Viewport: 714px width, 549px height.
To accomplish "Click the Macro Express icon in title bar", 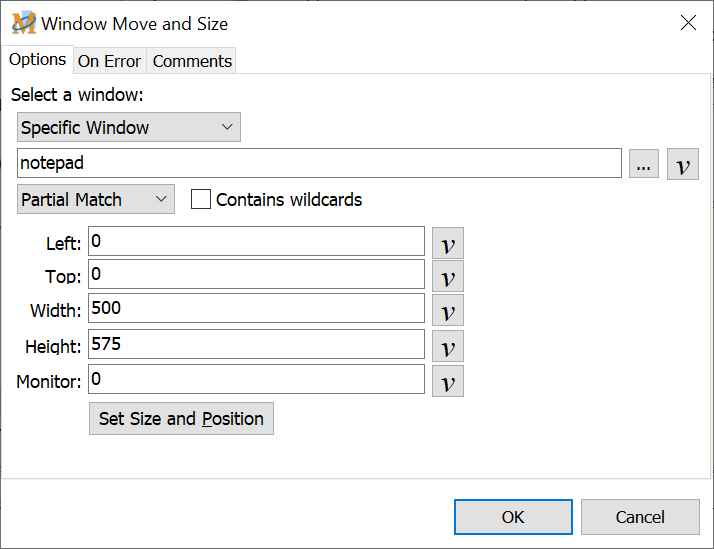I will click(23, 23).
